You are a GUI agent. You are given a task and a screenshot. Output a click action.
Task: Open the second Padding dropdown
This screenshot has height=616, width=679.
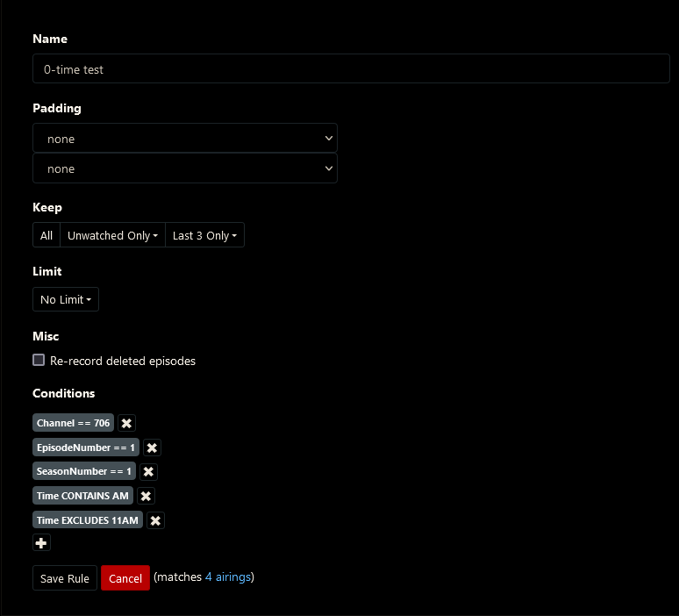click(184, 168)
